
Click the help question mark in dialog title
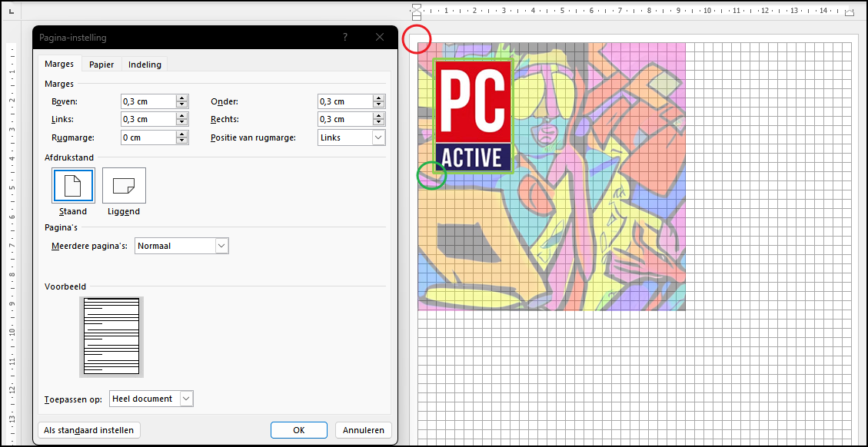pos(345,37)
